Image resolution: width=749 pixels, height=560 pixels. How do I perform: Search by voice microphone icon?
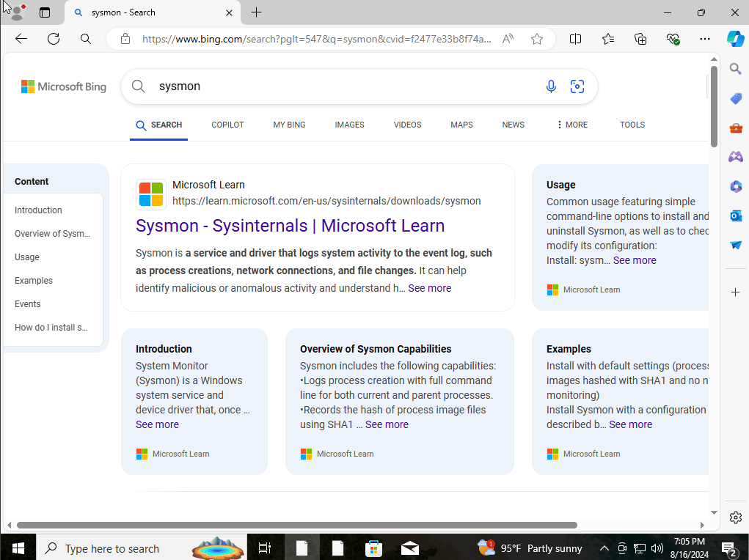pos(551,86)
